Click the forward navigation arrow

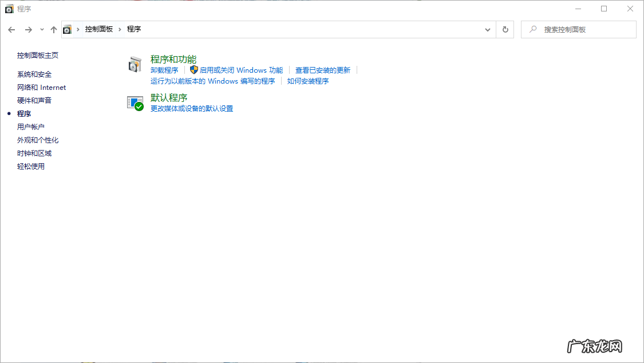pos(27,29)
